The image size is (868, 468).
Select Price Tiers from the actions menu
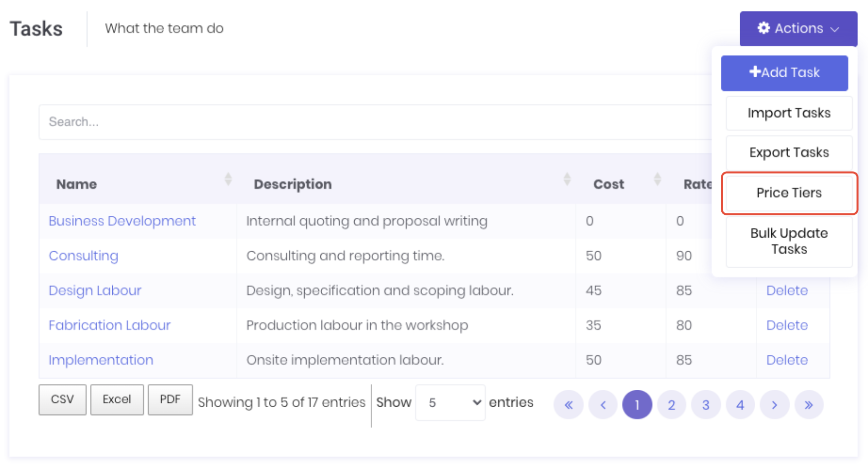pos(789,193)
